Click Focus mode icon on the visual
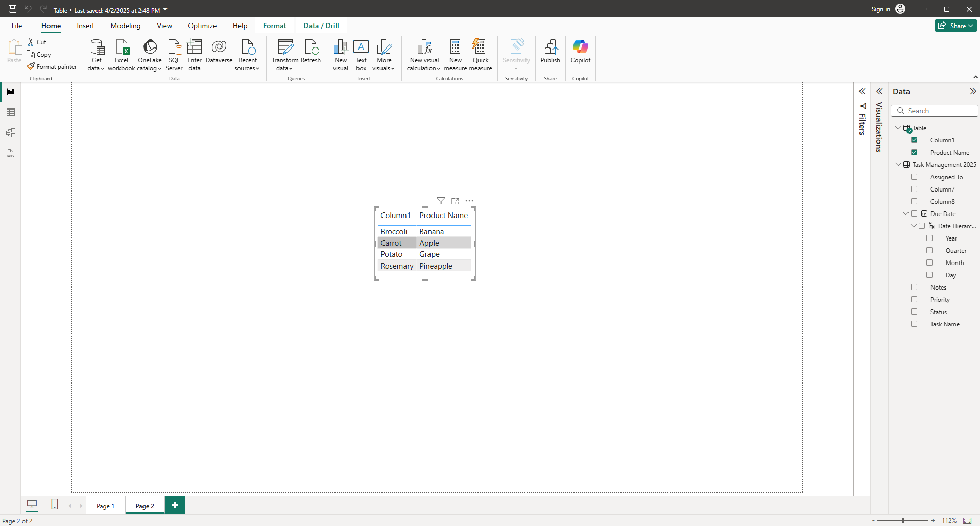The width and height of the screenshot is (980, 526). click(455, 201)
